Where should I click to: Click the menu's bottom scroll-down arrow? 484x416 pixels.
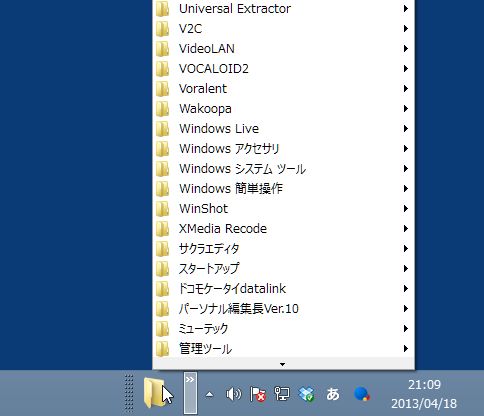click(283, 364)
